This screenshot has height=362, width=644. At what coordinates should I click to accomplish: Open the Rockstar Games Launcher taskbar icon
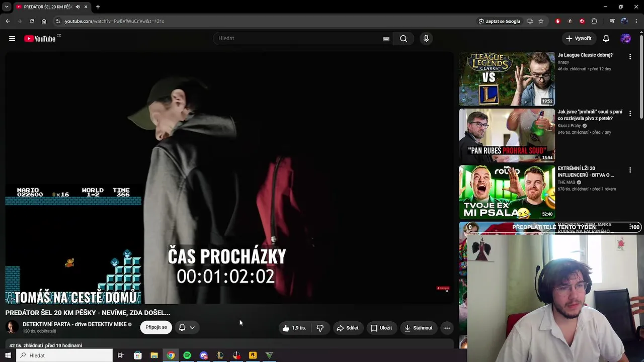253,355
